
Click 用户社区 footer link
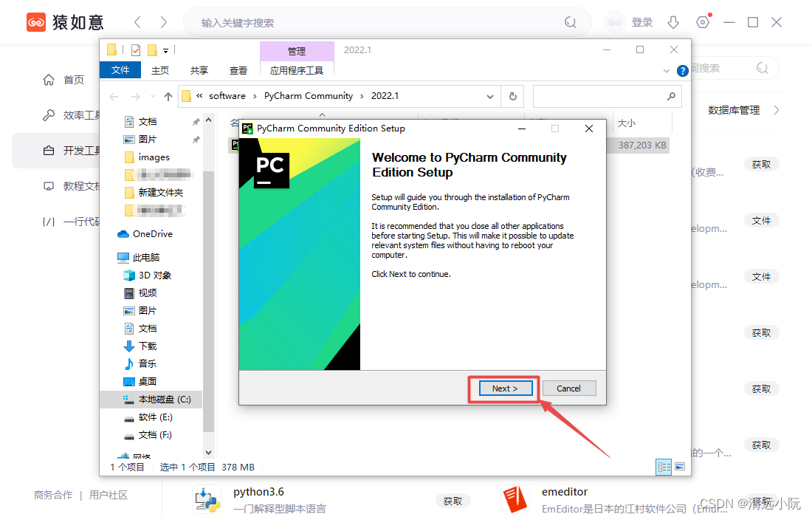[109, 495]
